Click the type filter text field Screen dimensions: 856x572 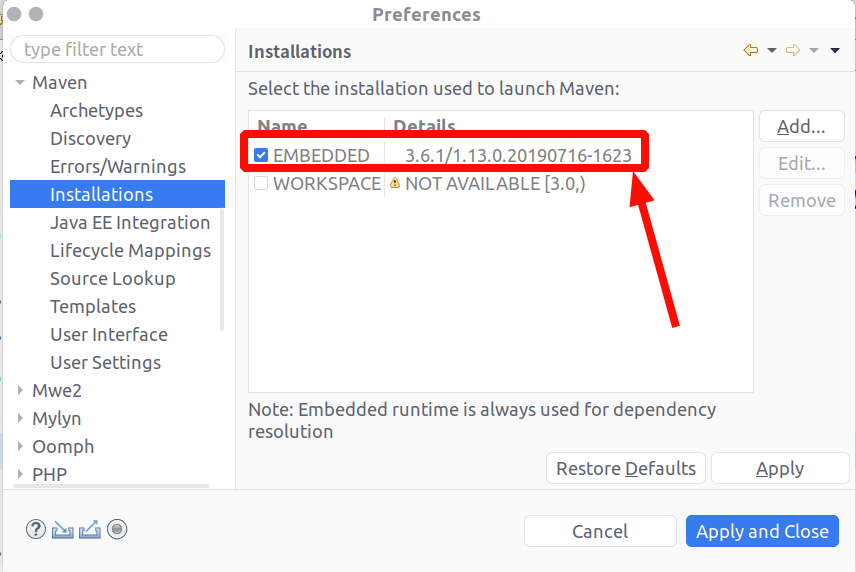tap(118, 50)
